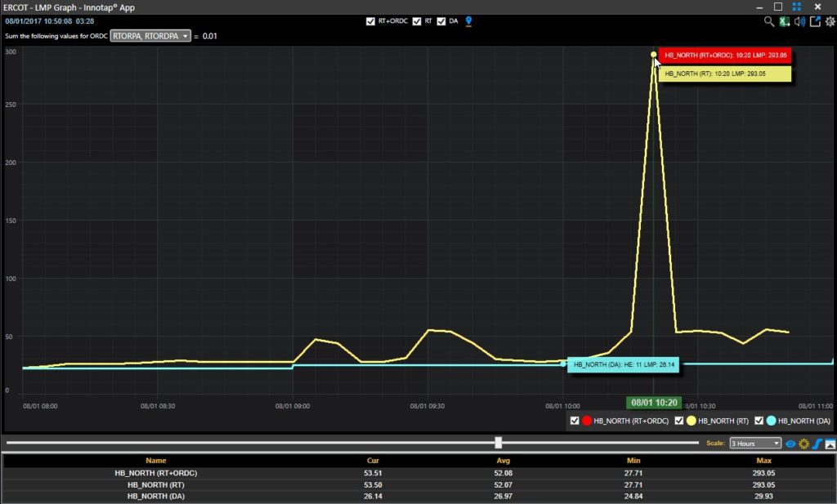The width and height of the screenshot is (837, 504).
Task: Click the cyan HB_NORTH (DA) color swatch
Action: [772, 421]
